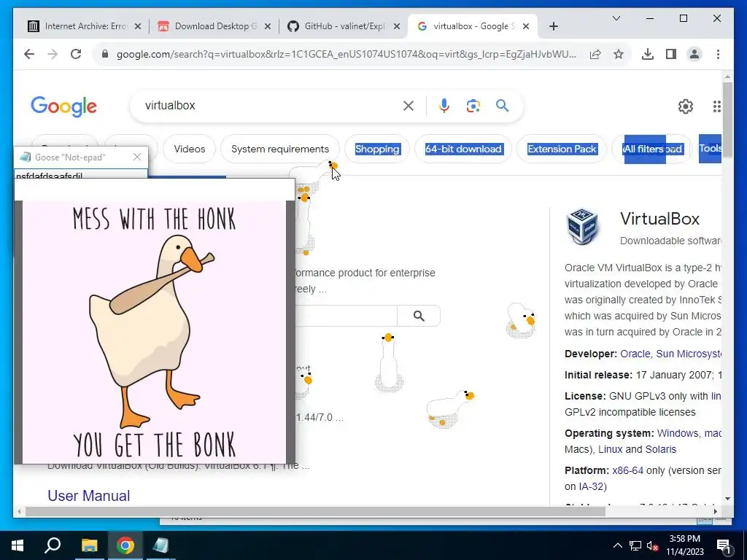
Task: Open the Windows Start menu
Action: click(x=18, y=545)
